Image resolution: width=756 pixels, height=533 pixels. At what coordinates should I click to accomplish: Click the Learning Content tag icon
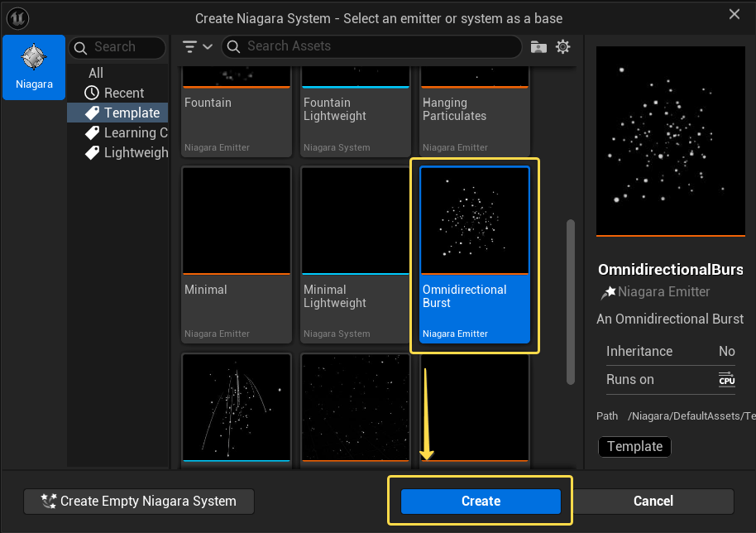92,132
